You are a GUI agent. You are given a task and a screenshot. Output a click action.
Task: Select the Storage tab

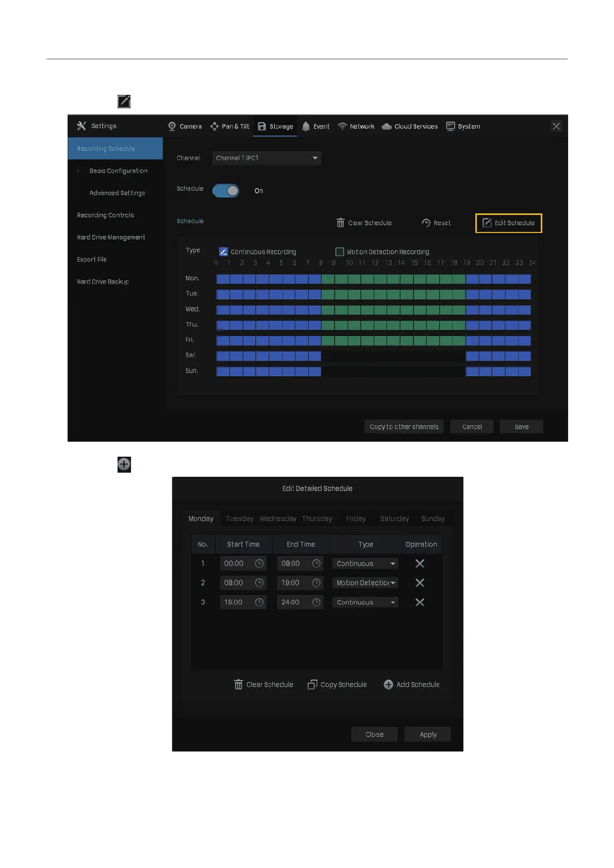275,126
